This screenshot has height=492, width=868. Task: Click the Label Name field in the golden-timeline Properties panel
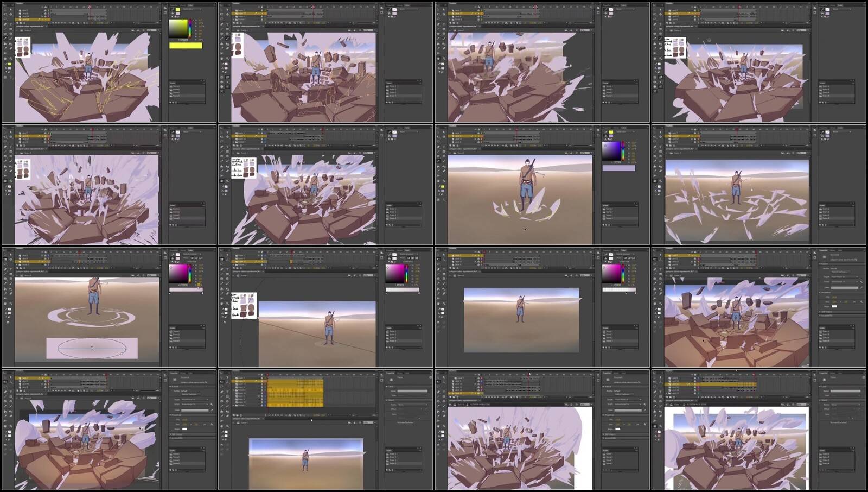pyautogui.click(x=412, y=391)
